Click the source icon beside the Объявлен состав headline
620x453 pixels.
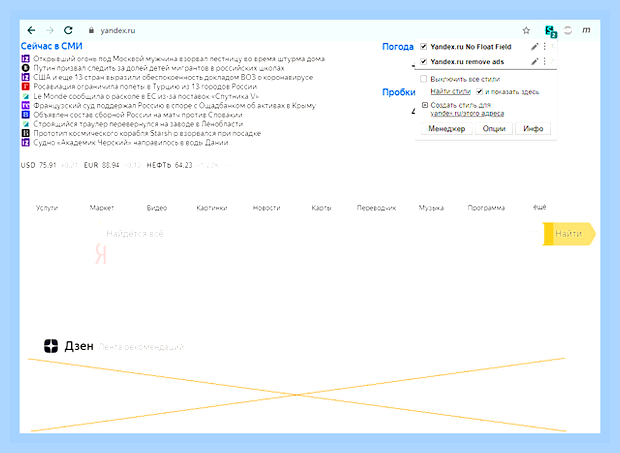(26, 115)
